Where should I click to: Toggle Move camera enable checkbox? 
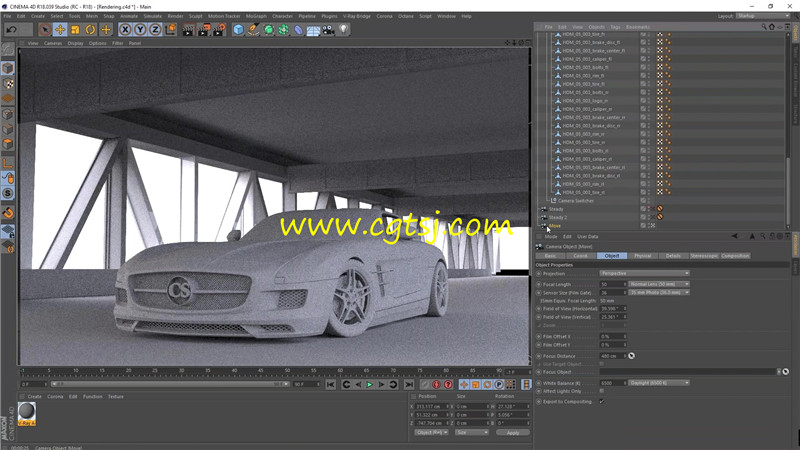pos(643,226)
